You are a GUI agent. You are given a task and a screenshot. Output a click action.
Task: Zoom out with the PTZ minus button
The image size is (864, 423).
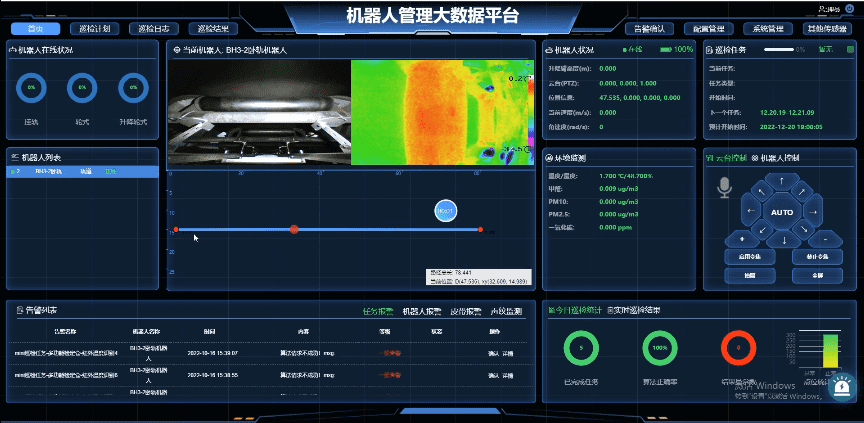825,239
